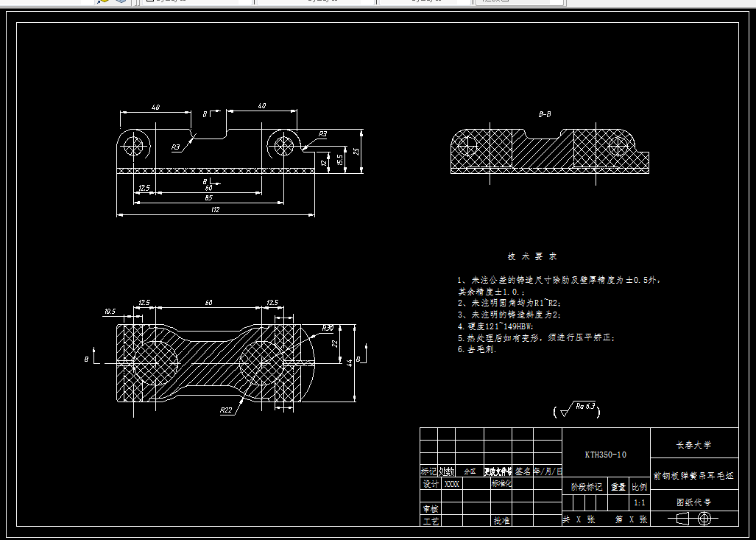Viewport: 756px width, 540px height.
Task: Click the Ra 6.3 surface roughness symbol
Action: (576, 410)
